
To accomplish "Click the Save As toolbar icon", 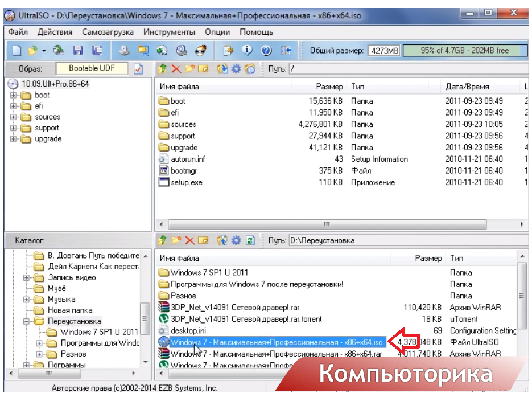I will [x=97, y=51].
